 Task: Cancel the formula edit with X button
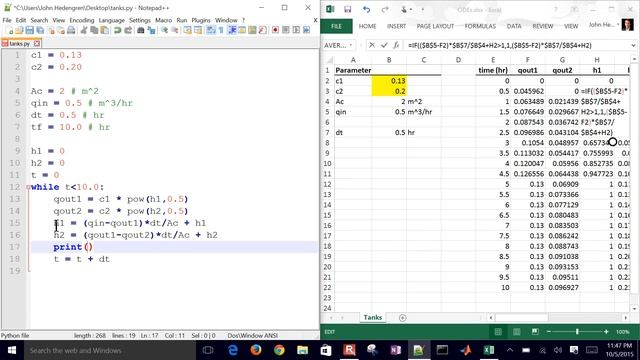click(371, 45)
